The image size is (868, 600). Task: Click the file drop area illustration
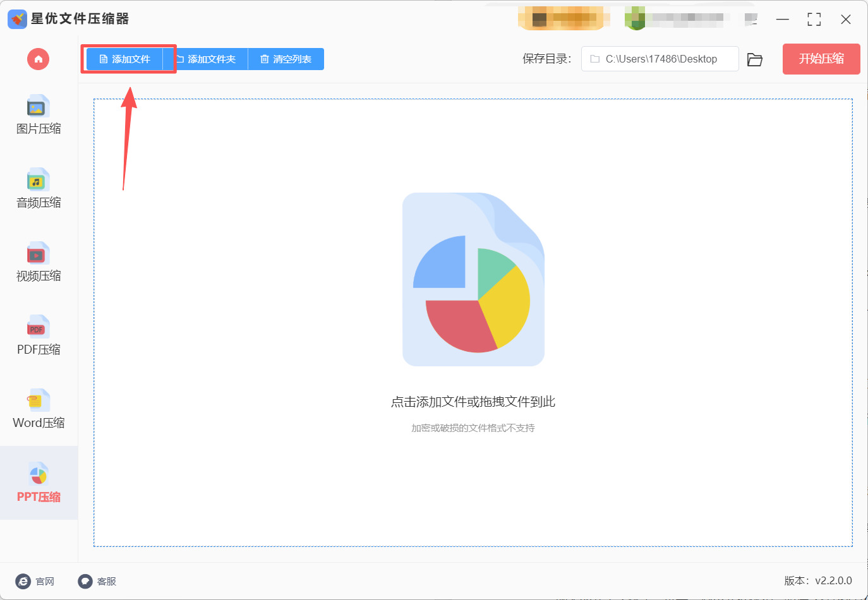point(473,279)
